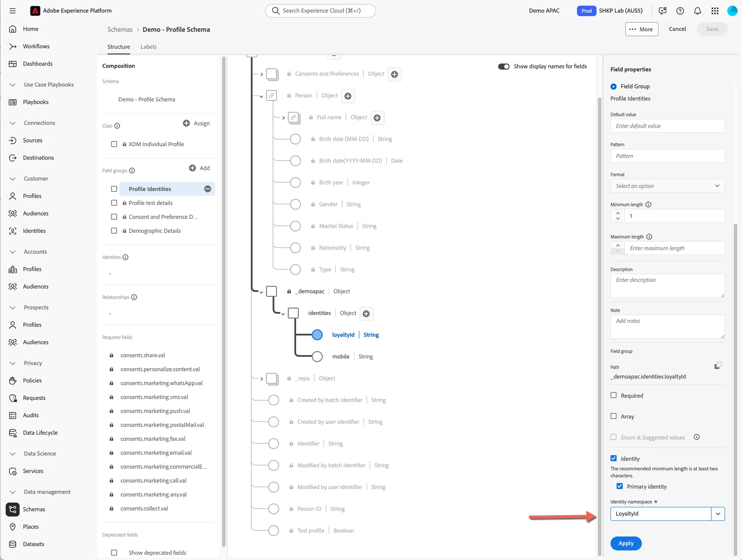Viewport: 742px width, 560px height.
Task: Click the Cancel button
Action: click(677, 29)
